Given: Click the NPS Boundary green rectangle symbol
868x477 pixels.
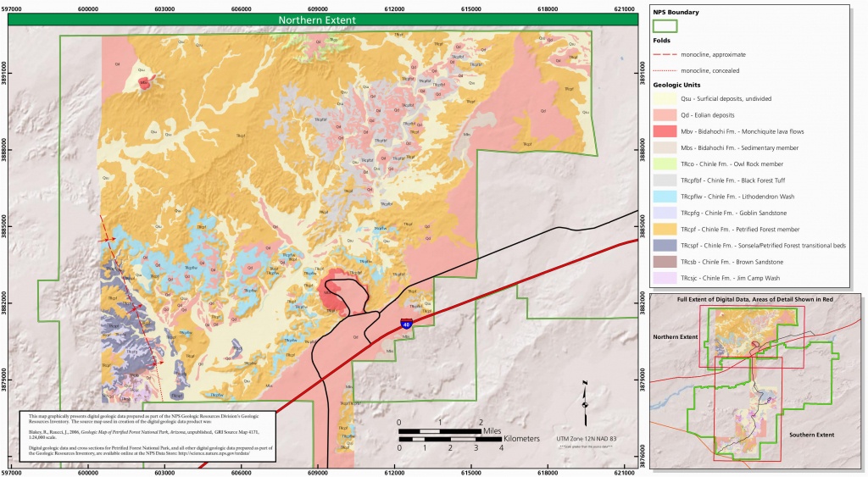Looking at the screenshot, I should pyautogui.click(x=665, y=25).
